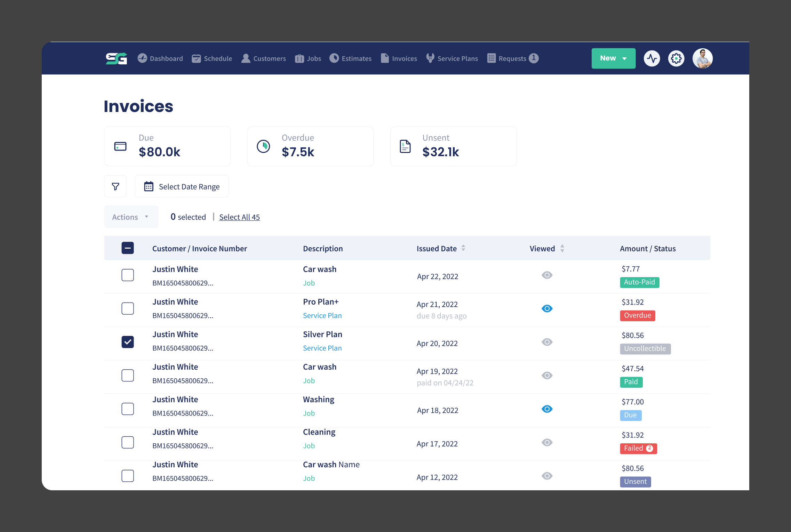The image size is (791, 532).
Task: Open the Actions dropdown
Action: tap(131, 217)
